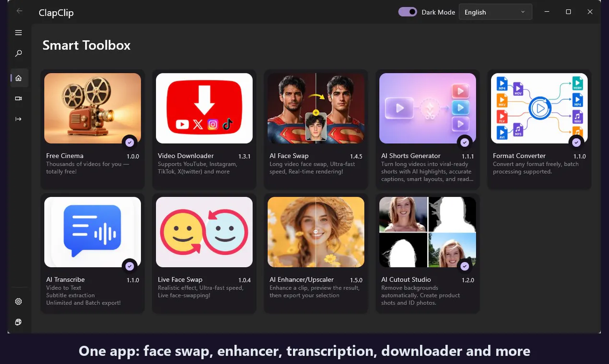Screen dimensions: 609x364
Task: Open the AI Enhancer/Upscaler thumbnail
Action: click(316, 232)
